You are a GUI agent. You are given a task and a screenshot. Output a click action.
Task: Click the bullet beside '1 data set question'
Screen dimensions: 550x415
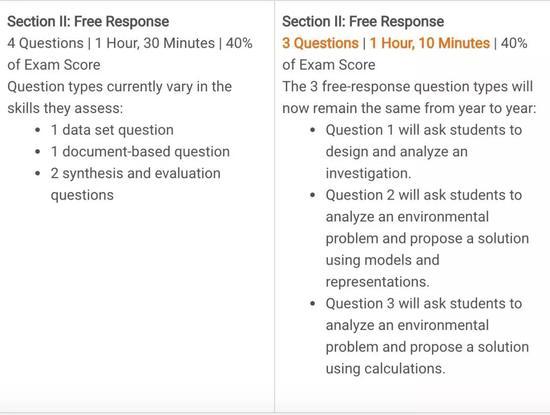(x=38, y=130)
